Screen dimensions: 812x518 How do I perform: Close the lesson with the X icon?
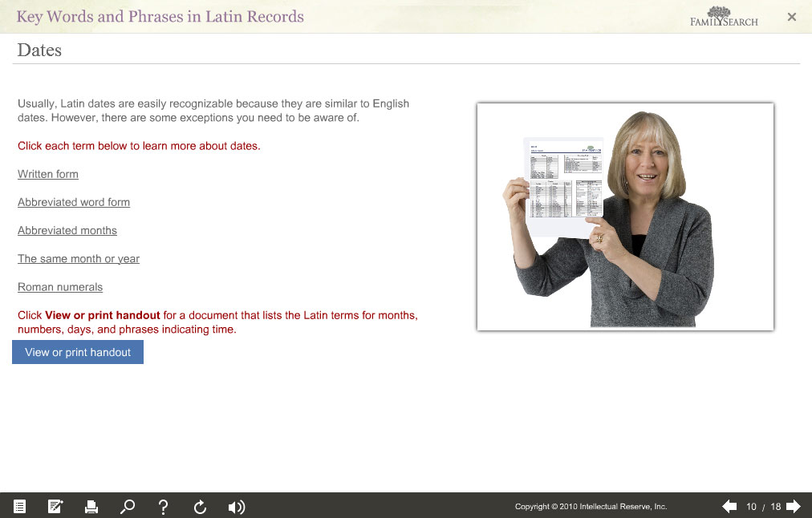click(x=792, y=17)
